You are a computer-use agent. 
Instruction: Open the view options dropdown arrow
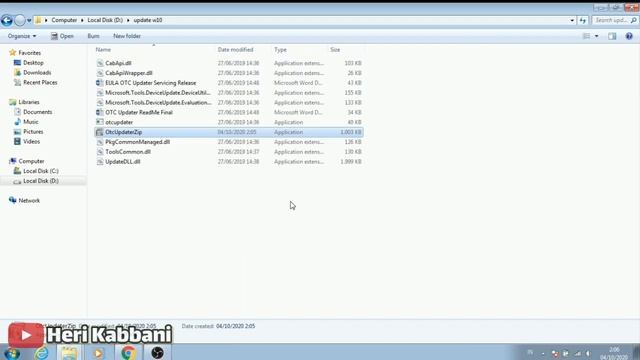click(x=596, y=36)
